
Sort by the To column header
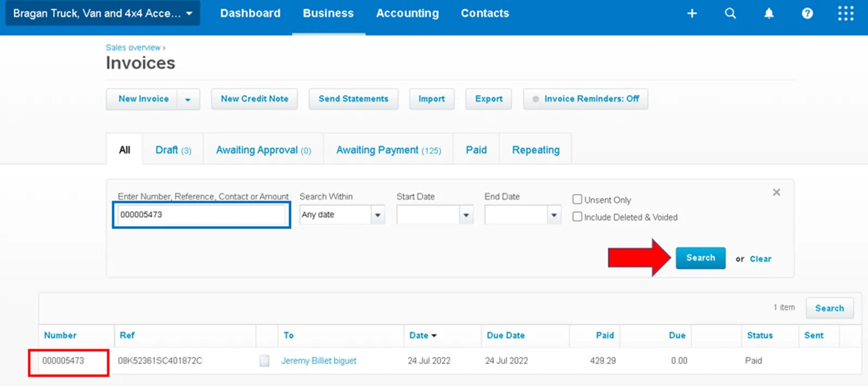(x=289, y=336)
